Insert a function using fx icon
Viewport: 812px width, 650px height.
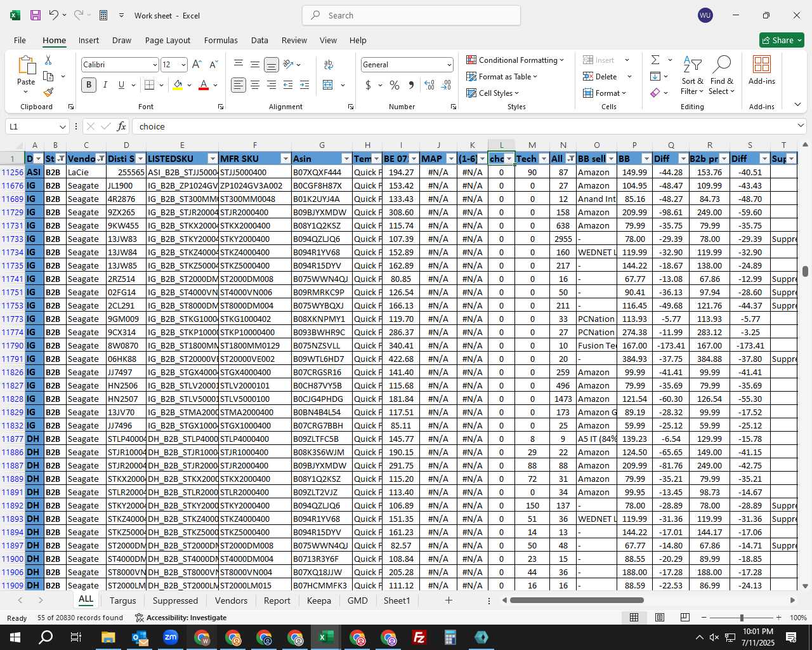click(x=122, y=126)
